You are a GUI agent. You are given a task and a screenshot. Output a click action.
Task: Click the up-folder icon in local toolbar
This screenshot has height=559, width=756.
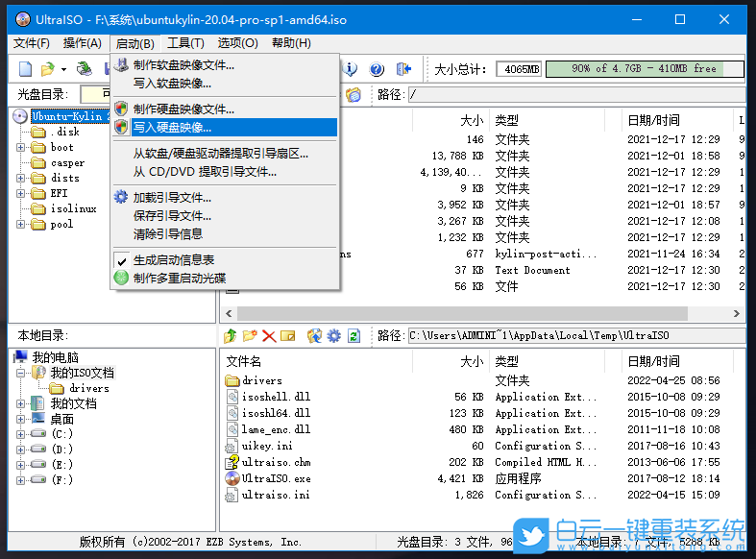pos(230,335)
